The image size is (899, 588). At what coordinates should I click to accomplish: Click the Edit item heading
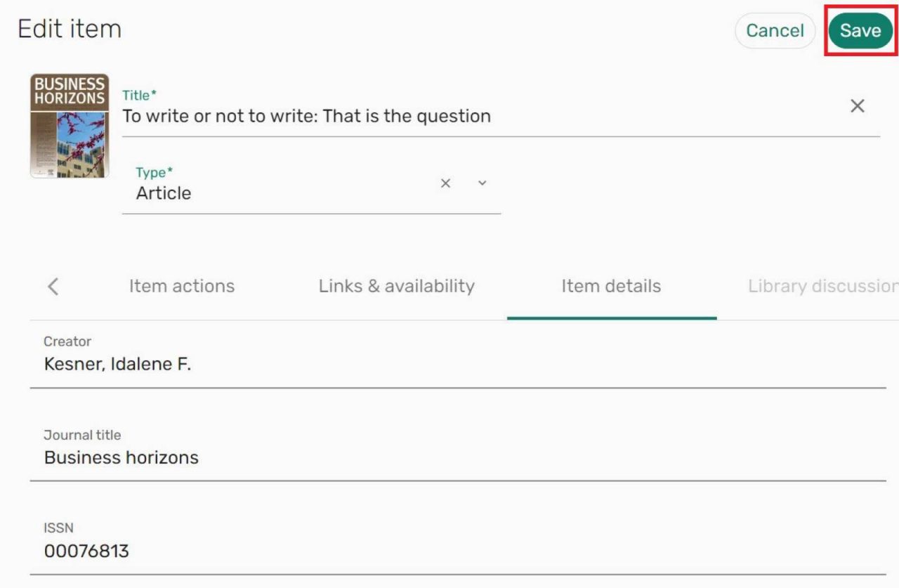69,28
